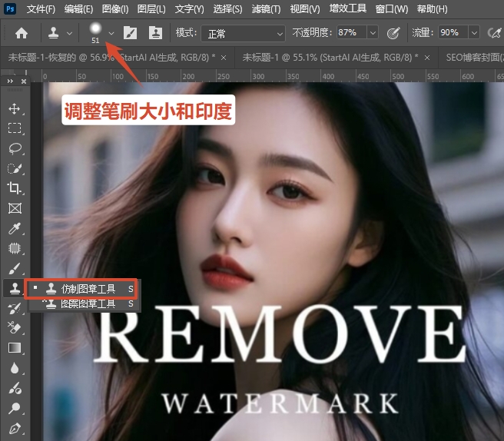Select the Gradient tool
This screenshot has width=504, height=441.
click(15, 348)
